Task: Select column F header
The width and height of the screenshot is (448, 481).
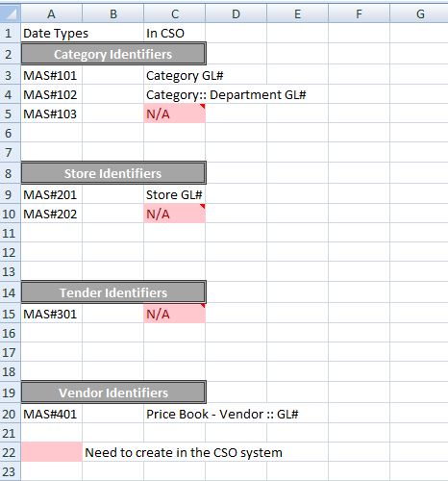Action: click(x=359, y=13)
